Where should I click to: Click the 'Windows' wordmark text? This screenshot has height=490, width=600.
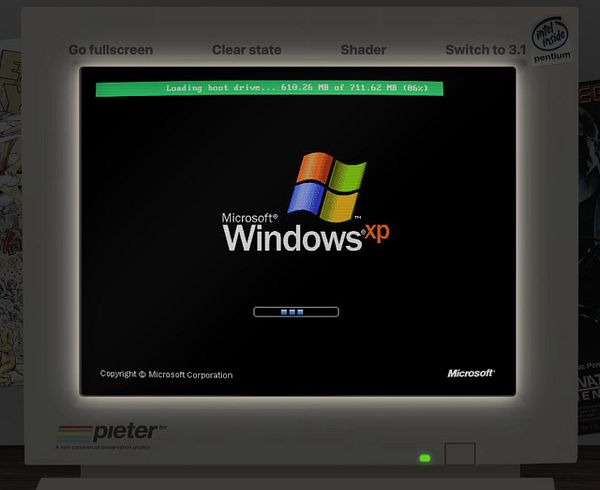[292, 238]
